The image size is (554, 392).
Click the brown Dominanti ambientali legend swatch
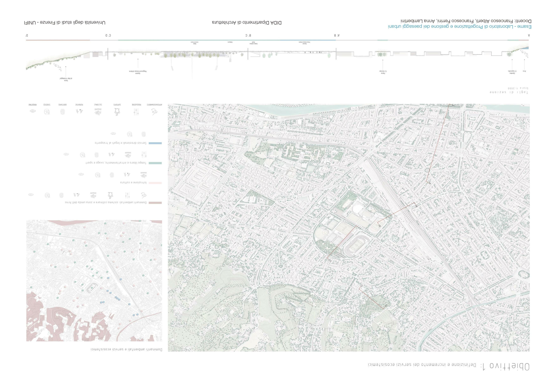(155, 203)
